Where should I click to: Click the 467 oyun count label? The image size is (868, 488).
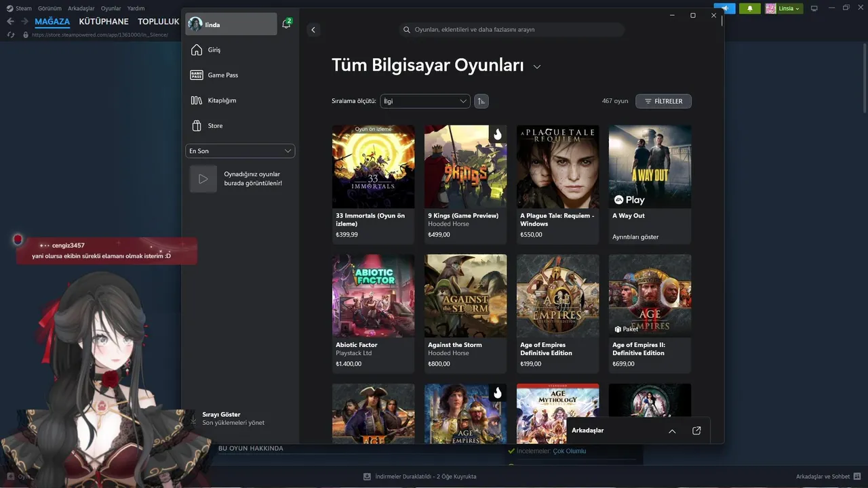pyautogui.click(x=615, y=101)
